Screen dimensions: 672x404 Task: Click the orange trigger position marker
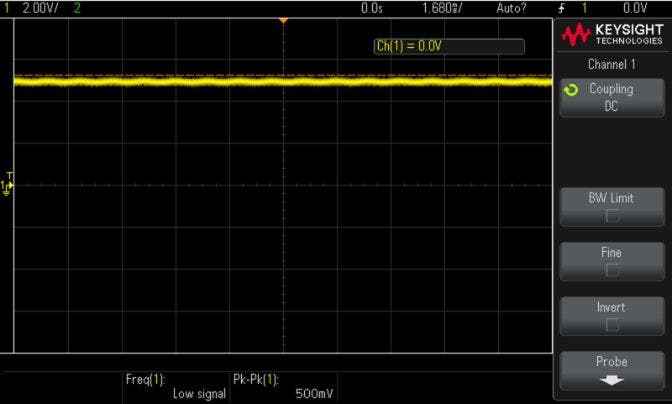click(x=283, y=21)
